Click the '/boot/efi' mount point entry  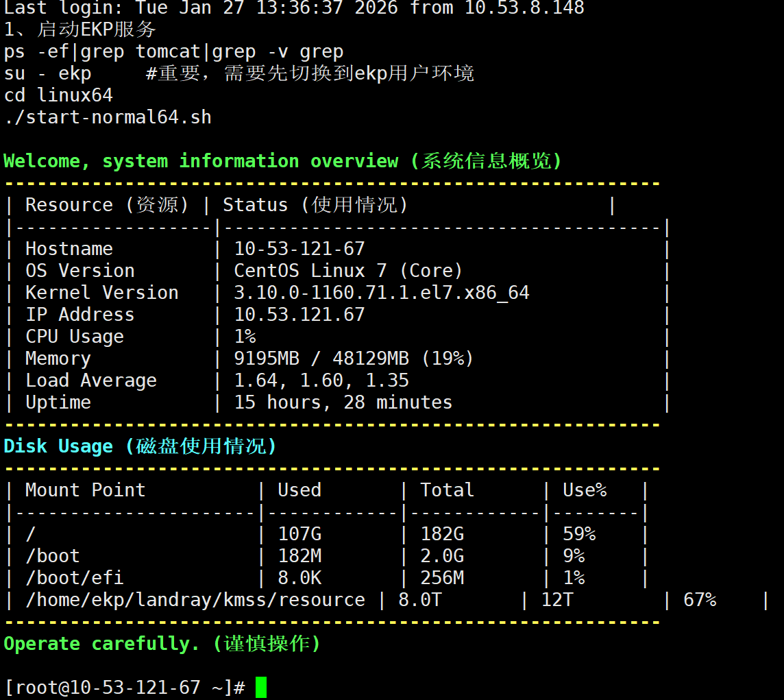(x=75, y=578)
